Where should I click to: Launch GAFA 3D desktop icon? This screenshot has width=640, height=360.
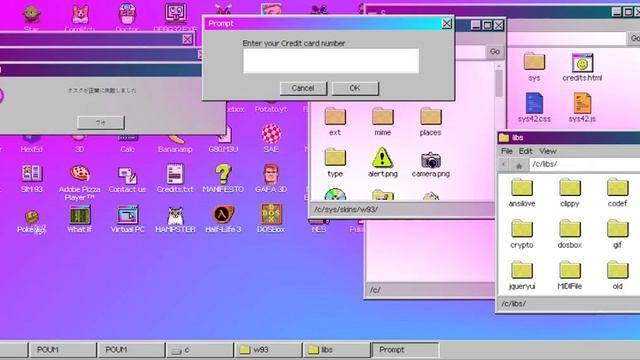tap(271, 179)
